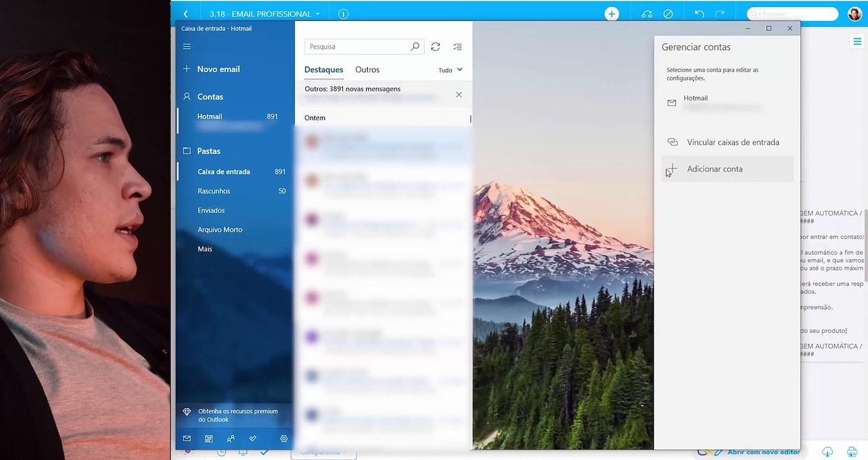The height and width of the screenshot is (460, 868).
Task: Open the Rascunhos folder
Action: point(236,191)
